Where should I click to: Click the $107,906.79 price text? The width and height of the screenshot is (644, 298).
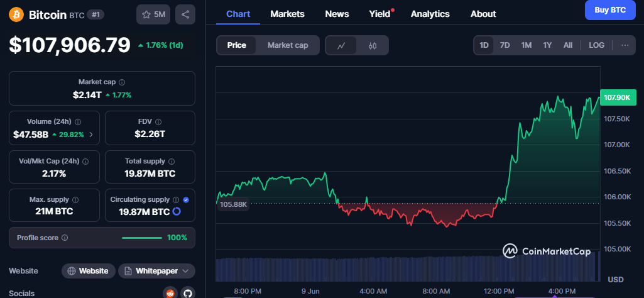coord(70,45)
